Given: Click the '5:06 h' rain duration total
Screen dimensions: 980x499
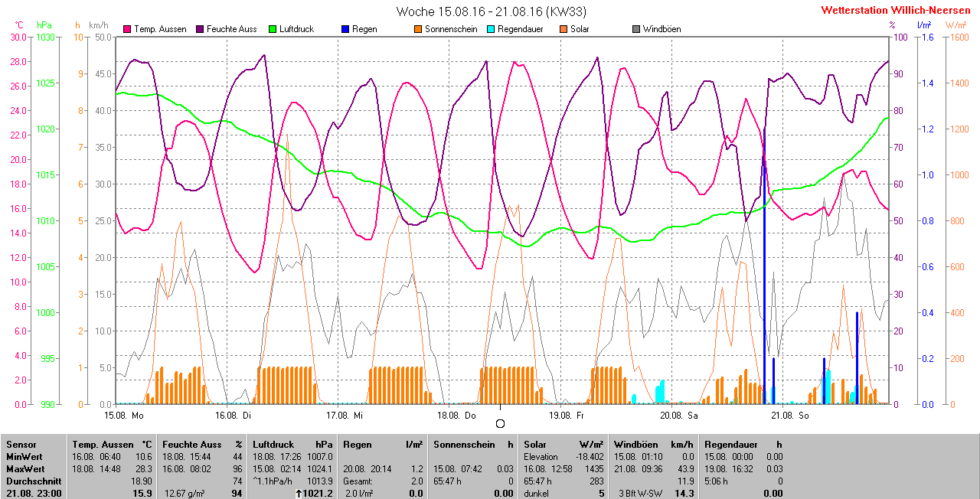Looking at the screenshot, I should [x=717, y=481].
